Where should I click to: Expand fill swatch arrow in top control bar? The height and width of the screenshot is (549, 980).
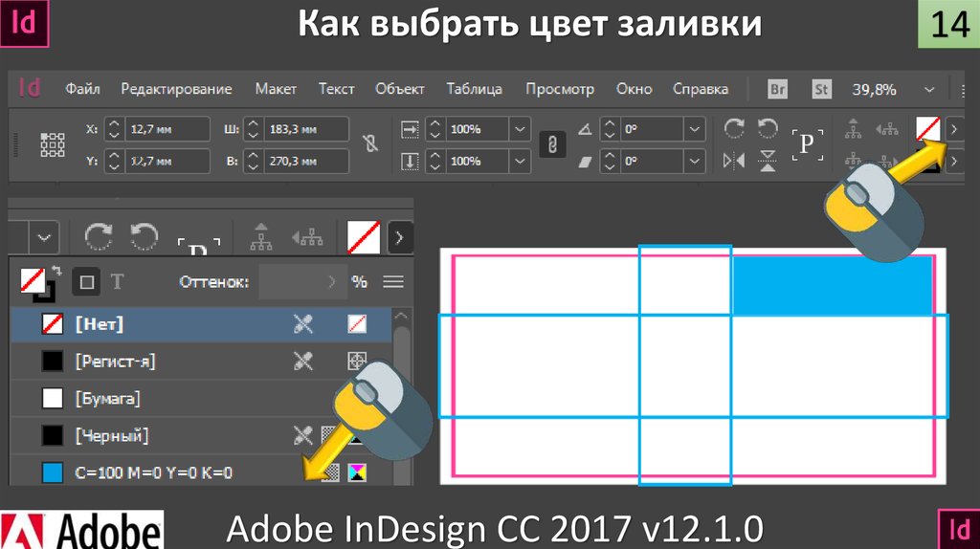click(x=954, y=129)
